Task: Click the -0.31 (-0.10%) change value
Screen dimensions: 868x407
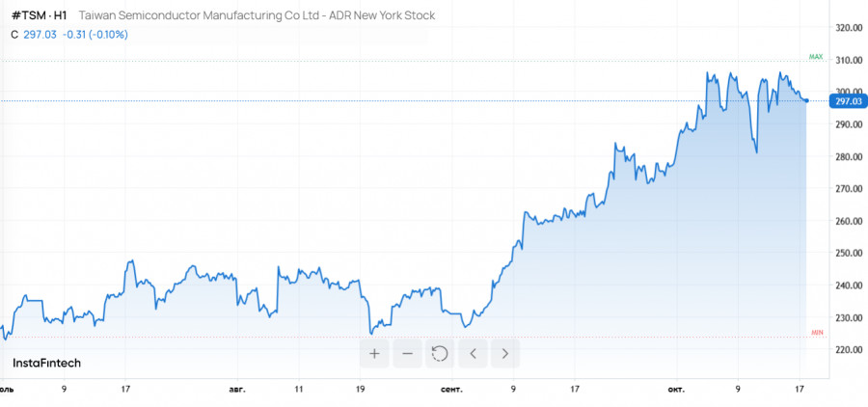Action: (95, 35)
